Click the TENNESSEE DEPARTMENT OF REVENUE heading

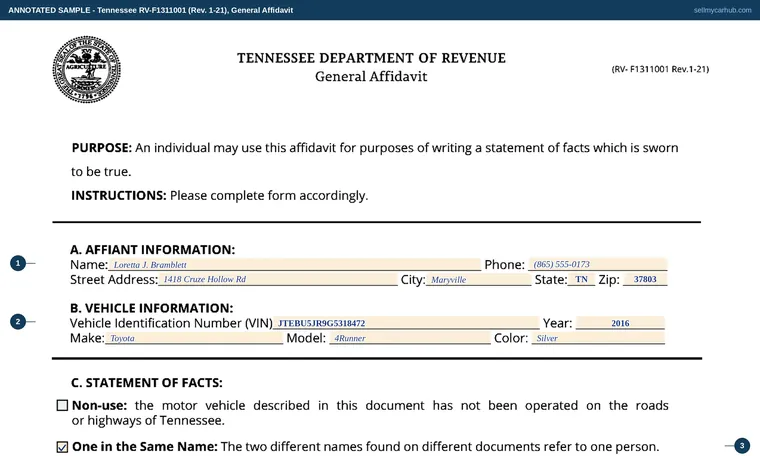(x=371, y=58)
